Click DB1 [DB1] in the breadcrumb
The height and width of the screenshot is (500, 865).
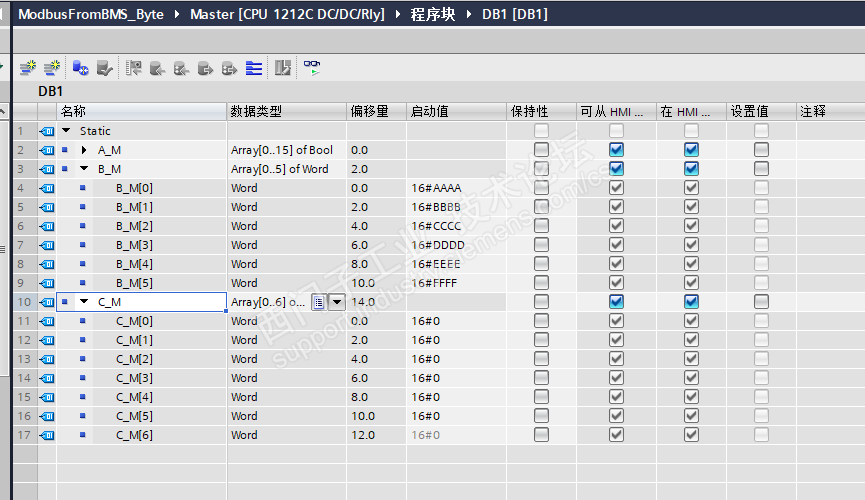point(515,14)
